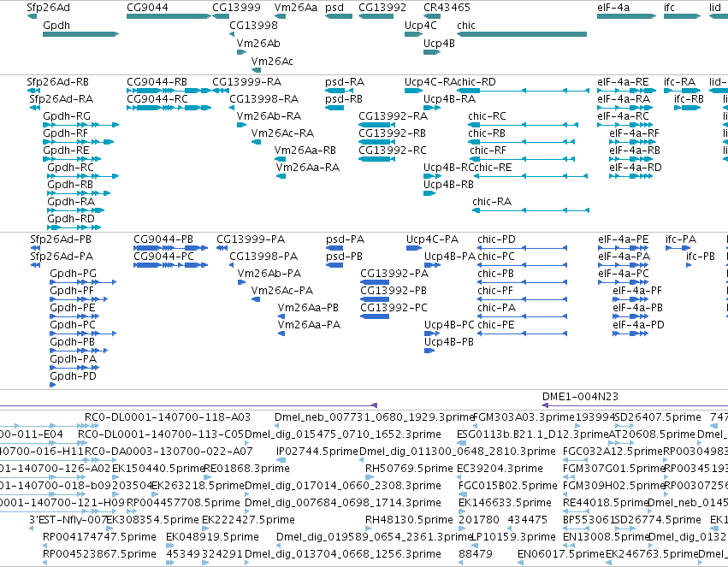This screenshot has width=728, height=567.
Task: Click the Ucp4B gene label
Action: pos(439,43)
